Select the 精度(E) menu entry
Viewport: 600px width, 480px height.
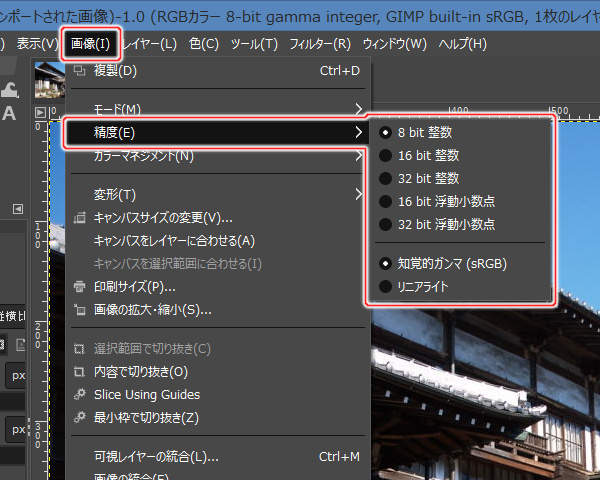click(x=217, y=132)
